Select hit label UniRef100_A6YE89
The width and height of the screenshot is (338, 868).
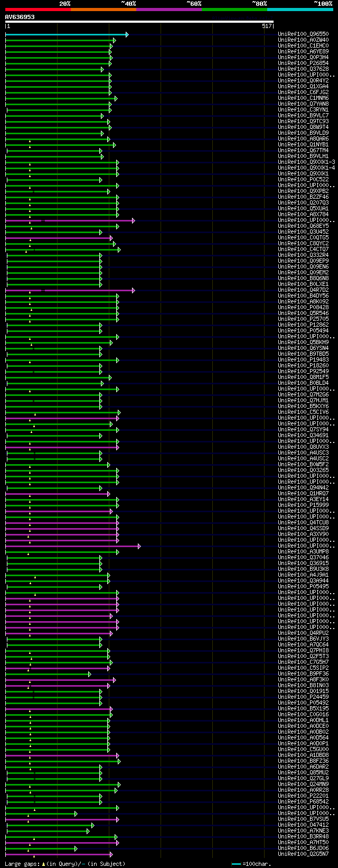[x=303, y=52]
